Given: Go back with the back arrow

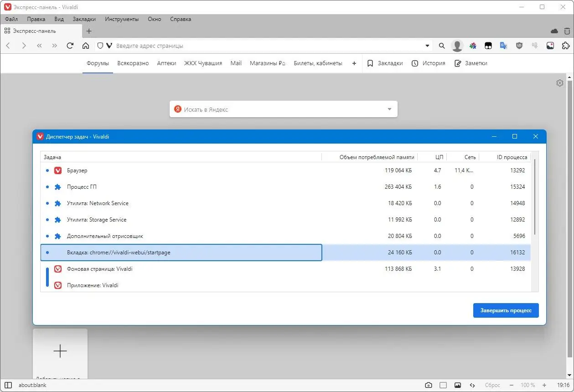Looking at the screenshot, I should click(8, 46).
